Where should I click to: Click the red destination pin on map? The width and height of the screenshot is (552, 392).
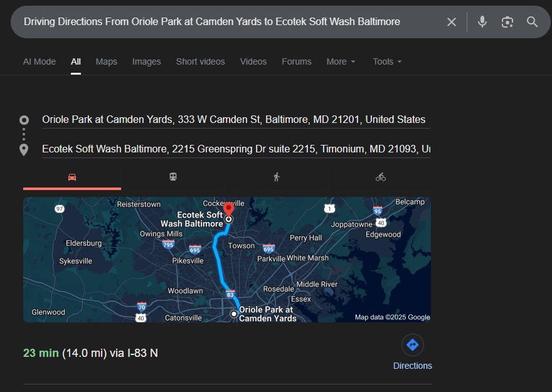point(229,208)
